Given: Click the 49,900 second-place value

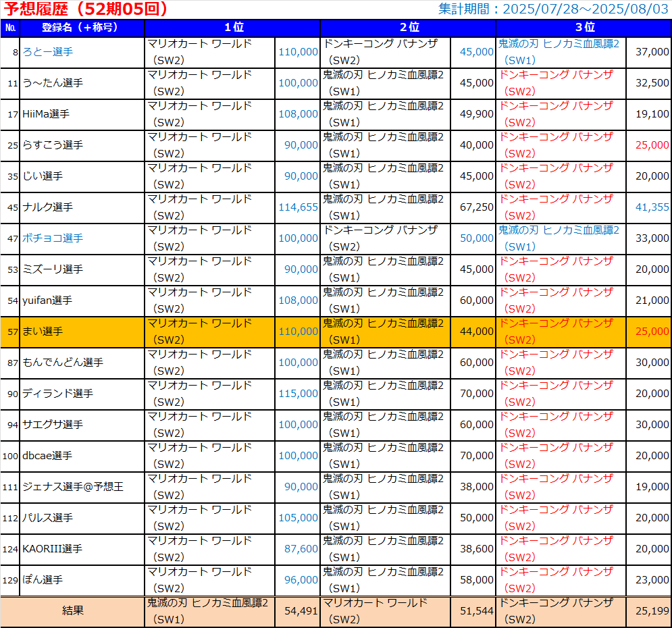Looking at the screenshot, I should pos(477,114).
